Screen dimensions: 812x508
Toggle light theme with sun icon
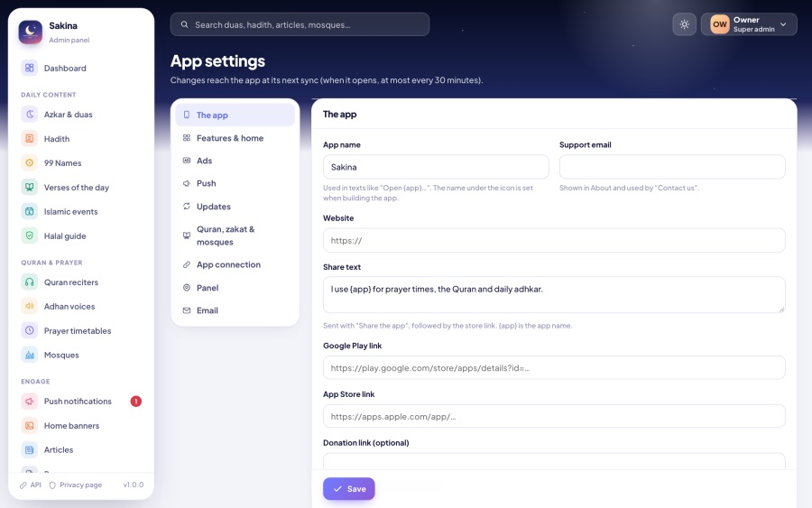(684, 24)
